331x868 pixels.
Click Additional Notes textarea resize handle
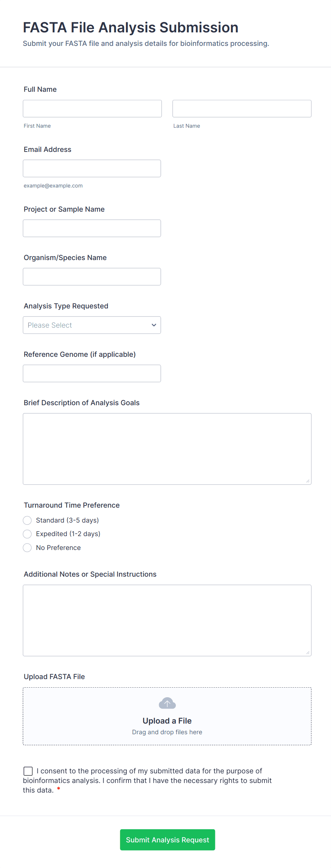308,652
